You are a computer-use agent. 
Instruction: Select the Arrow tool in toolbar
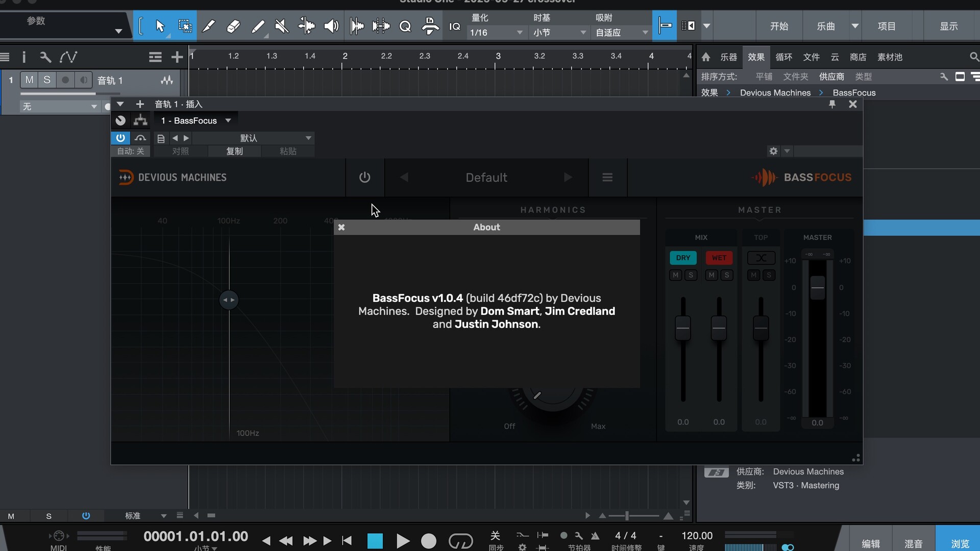pyautogui.click(x=160, y=26)
